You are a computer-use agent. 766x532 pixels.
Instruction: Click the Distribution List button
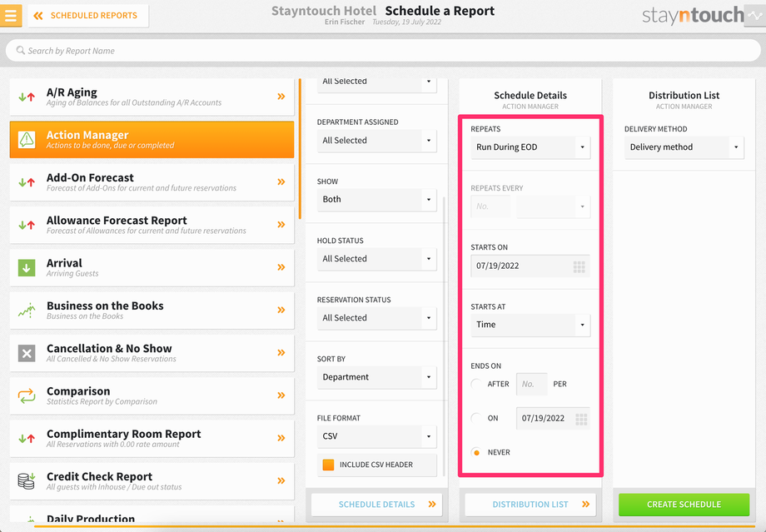[530, 505]
